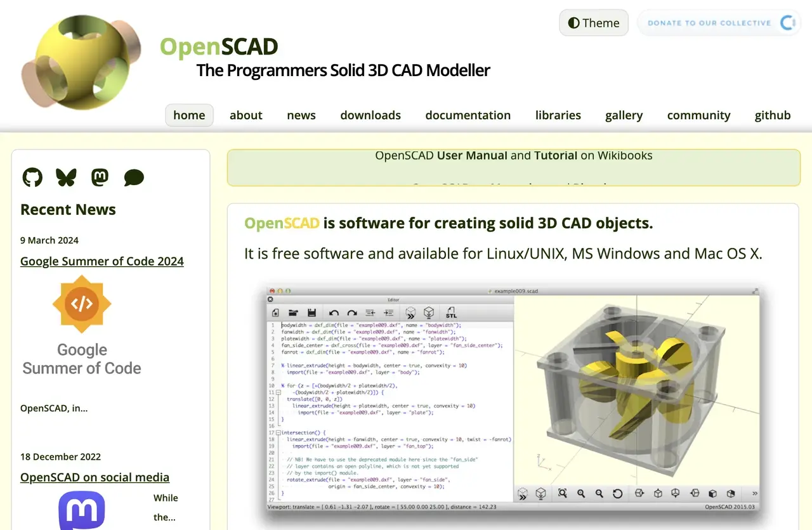The width and height of the screenshot is (812, 530).
Task: Click Undo arrow in screenshot editor toolbar
Action: (x=334, y=313)
